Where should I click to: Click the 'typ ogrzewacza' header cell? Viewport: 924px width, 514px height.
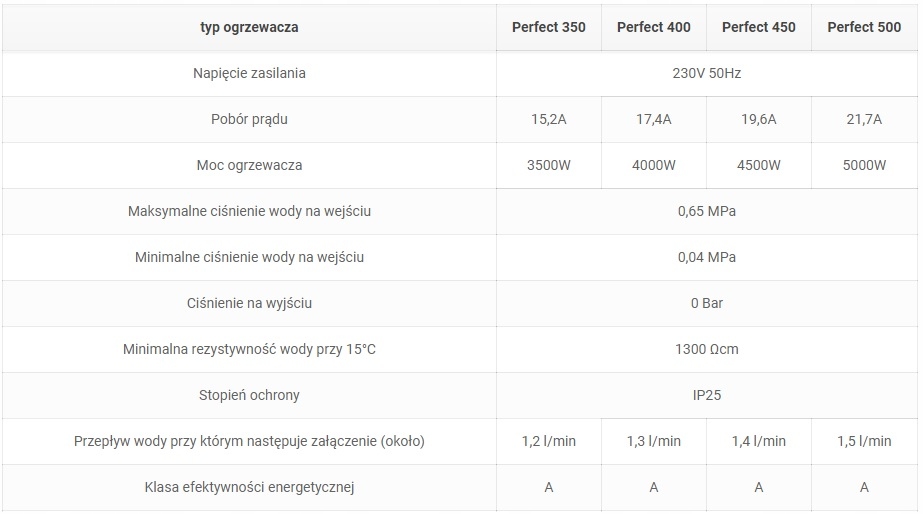click(x=249, y=27)
